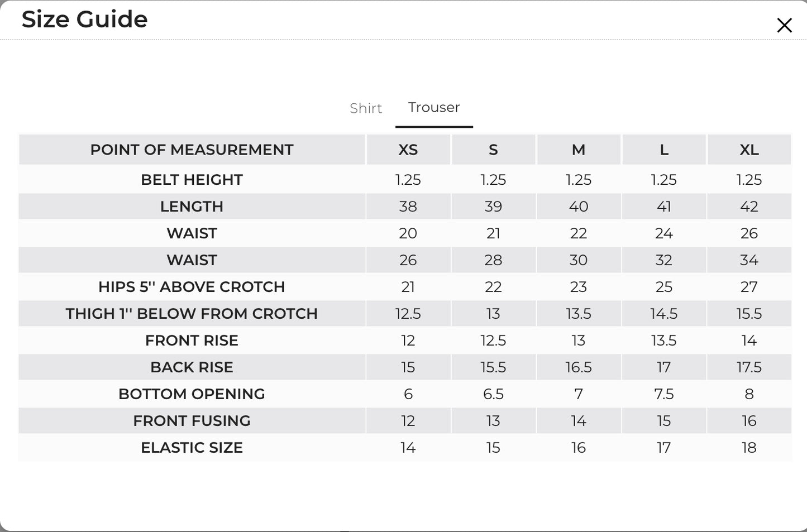Click the XS column header
The image size is (807, 532).
pyautogui.click(x=408, y=150)
